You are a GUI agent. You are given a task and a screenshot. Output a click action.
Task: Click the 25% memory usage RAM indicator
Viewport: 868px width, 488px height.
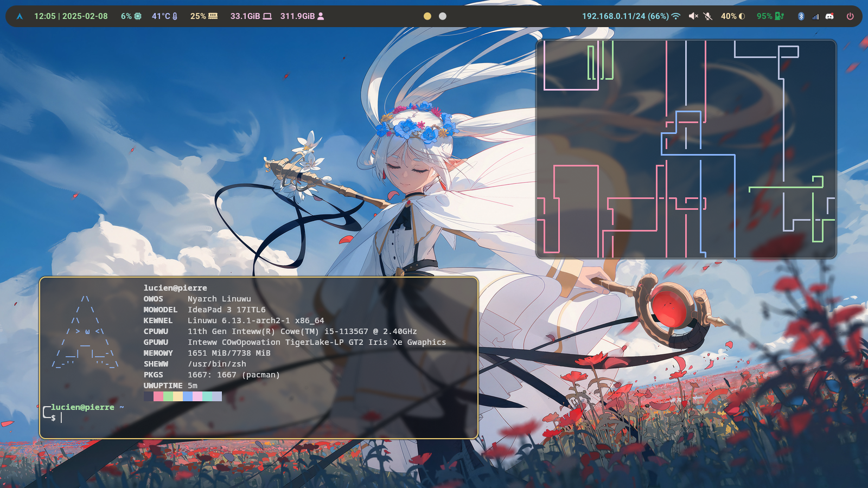203,16
